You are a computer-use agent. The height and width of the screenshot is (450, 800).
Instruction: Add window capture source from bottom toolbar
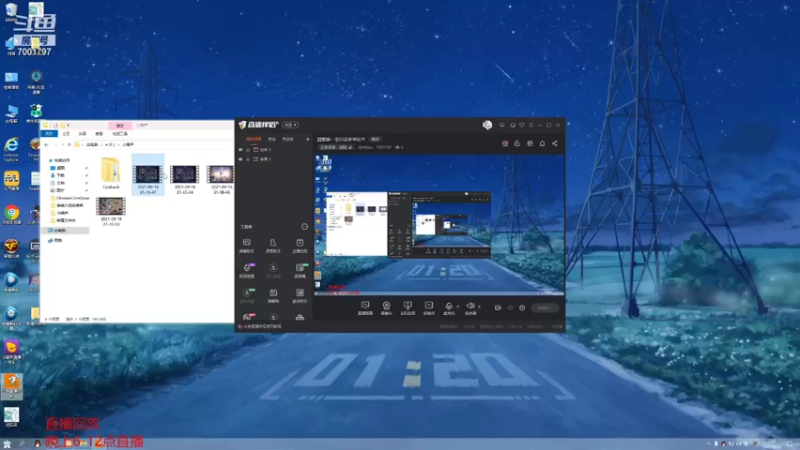point(407,308)
